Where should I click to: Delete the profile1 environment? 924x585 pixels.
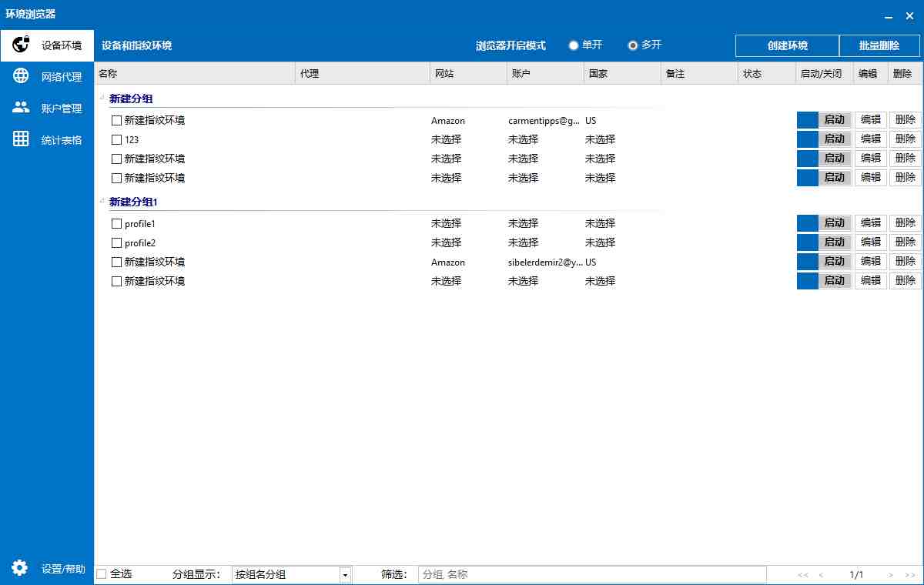point(906,223)
